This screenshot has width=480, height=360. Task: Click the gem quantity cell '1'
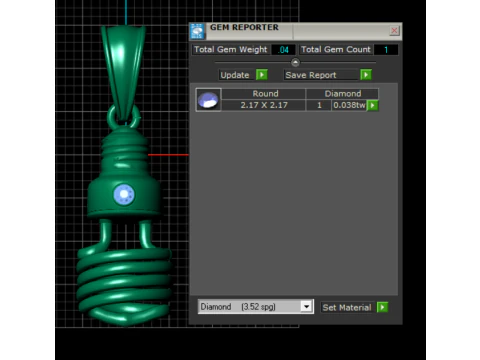click(319, 105)
